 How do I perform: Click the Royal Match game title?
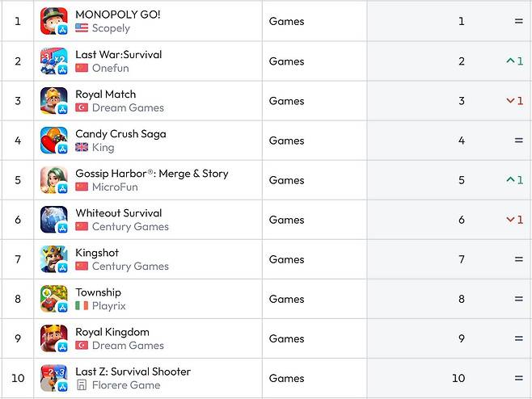(105, 94)
